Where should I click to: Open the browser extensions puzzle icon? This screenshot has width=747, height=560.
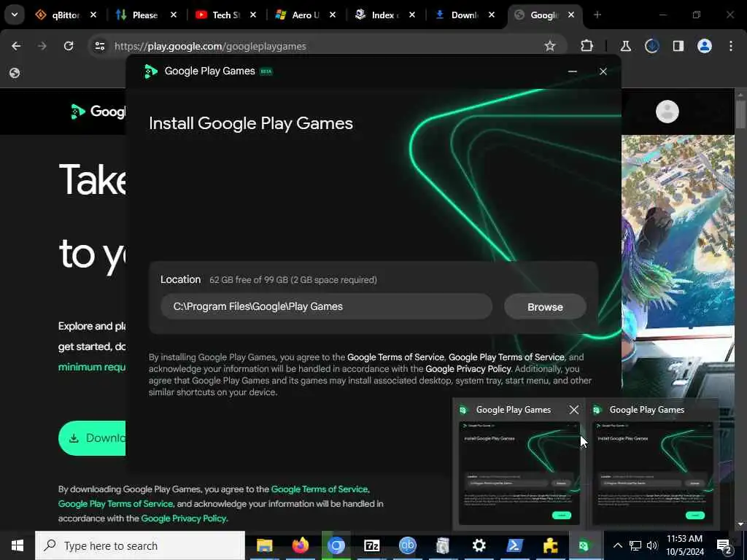587,46
